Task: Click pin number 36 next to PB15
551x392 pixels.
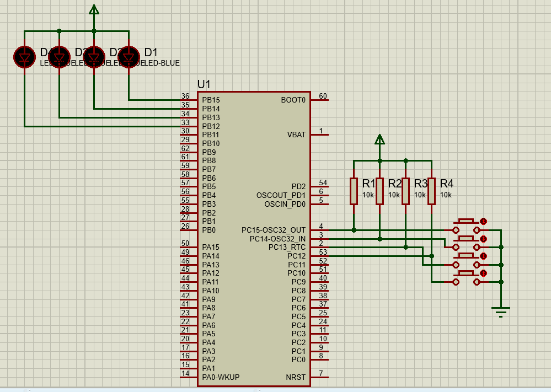Action: (185, 96)
